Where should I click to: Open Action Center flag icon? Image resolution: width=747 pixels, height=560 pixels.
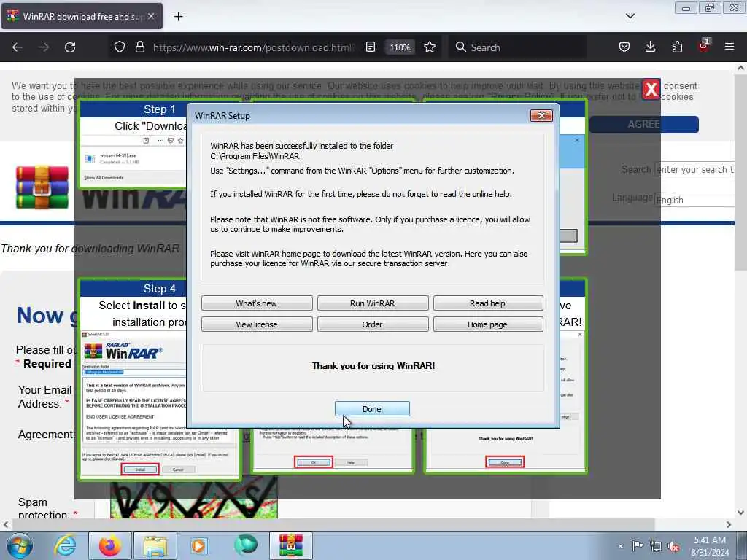[x=638, y=546]
